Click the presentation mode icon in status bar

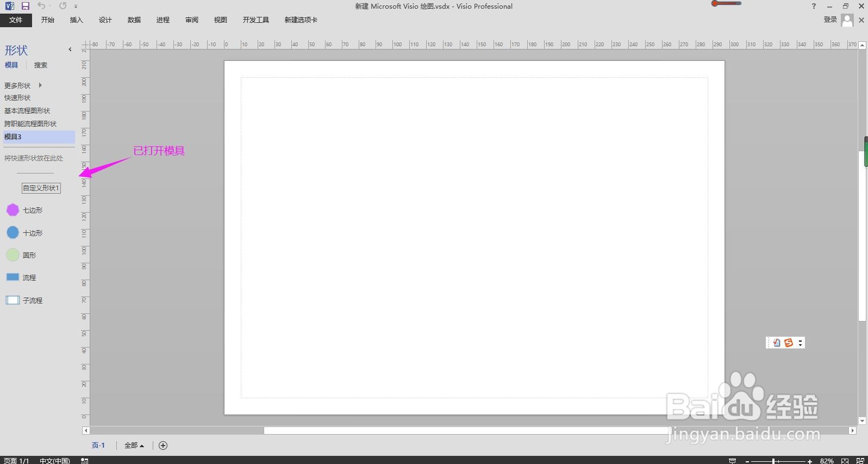pyautogui.click(x=732, y=461)
